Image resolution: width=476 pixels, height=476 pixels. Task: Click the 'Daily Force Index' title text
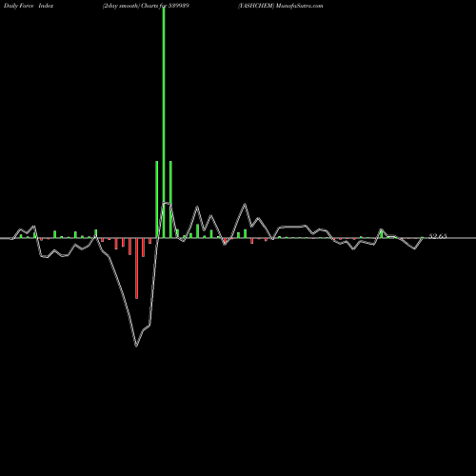(x=29, y=6)
